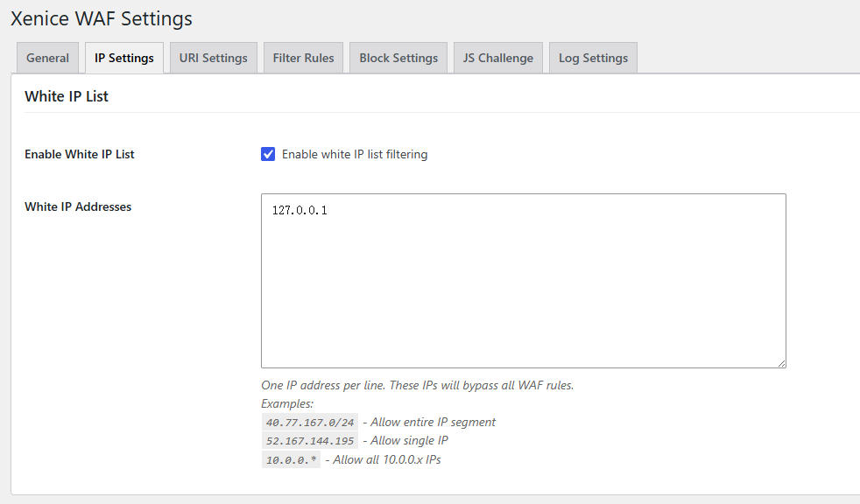Switch to URI Settings tab
The width and height of the screenshot is (860, 504).
click(x=214, y=58)
